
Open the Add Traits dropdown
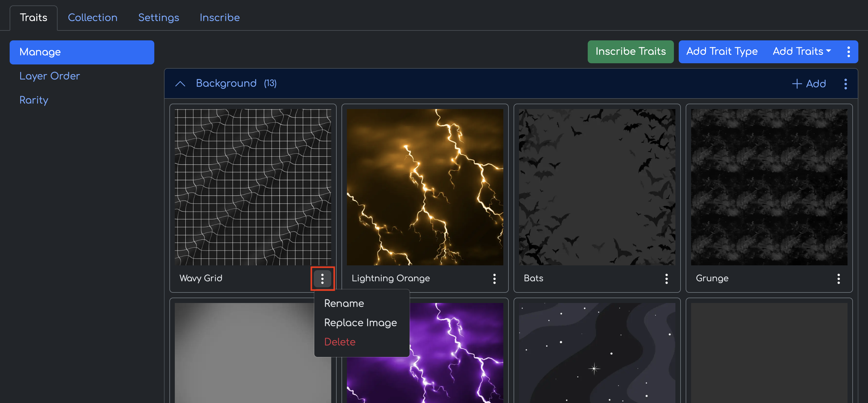(801, 52)
